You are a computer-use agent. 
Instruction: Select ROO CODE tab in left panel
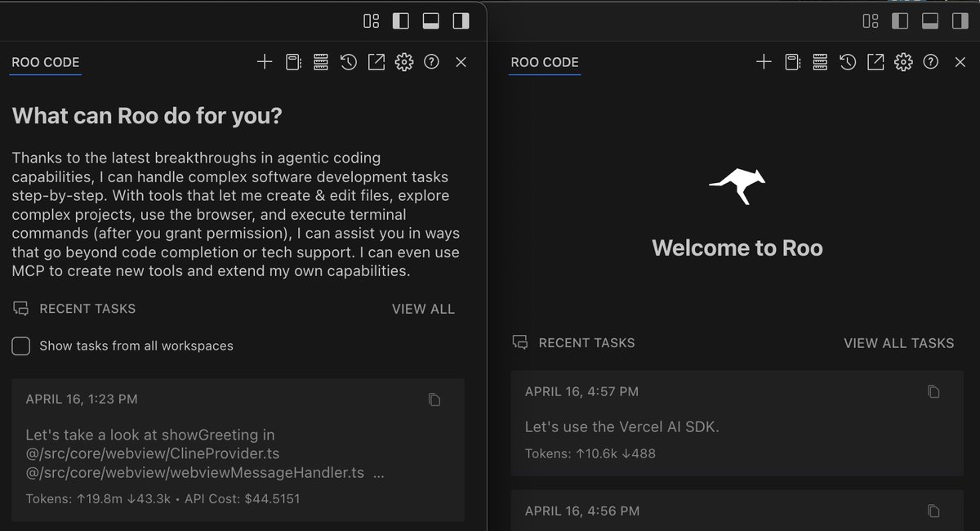tap(46, 62)
